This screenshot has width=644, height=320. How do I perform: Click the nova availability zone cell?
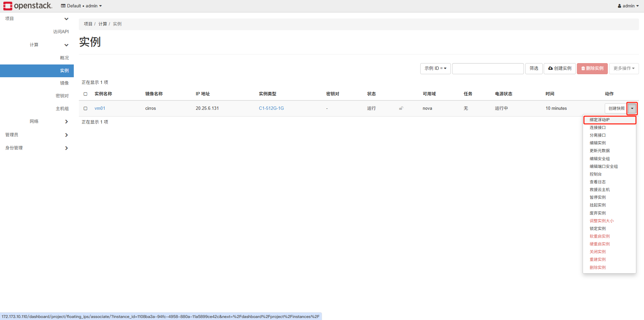pyautogui.click(x=427, y=108)
